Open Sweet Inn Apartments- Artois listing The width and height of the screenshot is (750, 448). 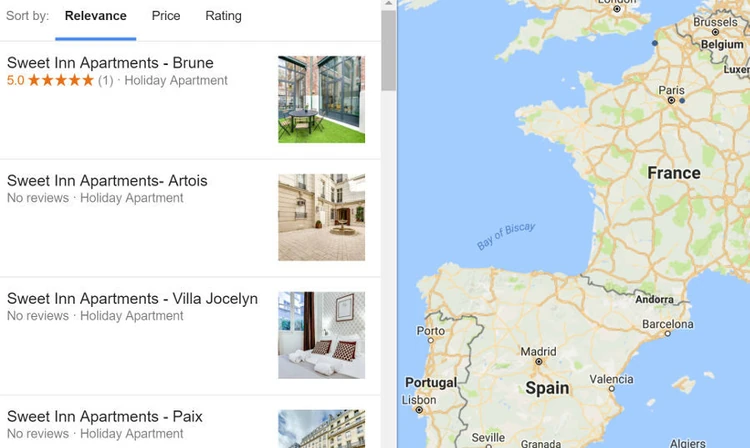[107, 181]
